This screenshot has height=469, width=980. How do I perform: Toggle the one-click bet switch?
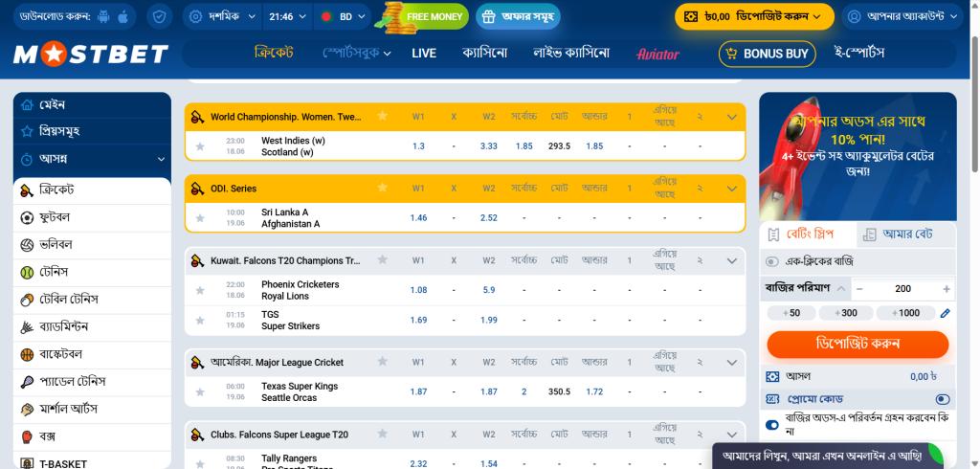[x=772, y=261]
